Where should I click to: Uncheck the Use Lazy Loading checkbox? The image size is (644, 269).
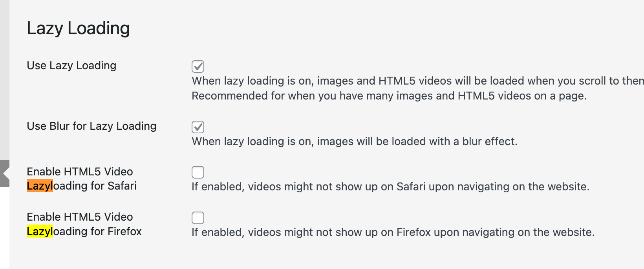pyautogui.click(x=198, y=66)
